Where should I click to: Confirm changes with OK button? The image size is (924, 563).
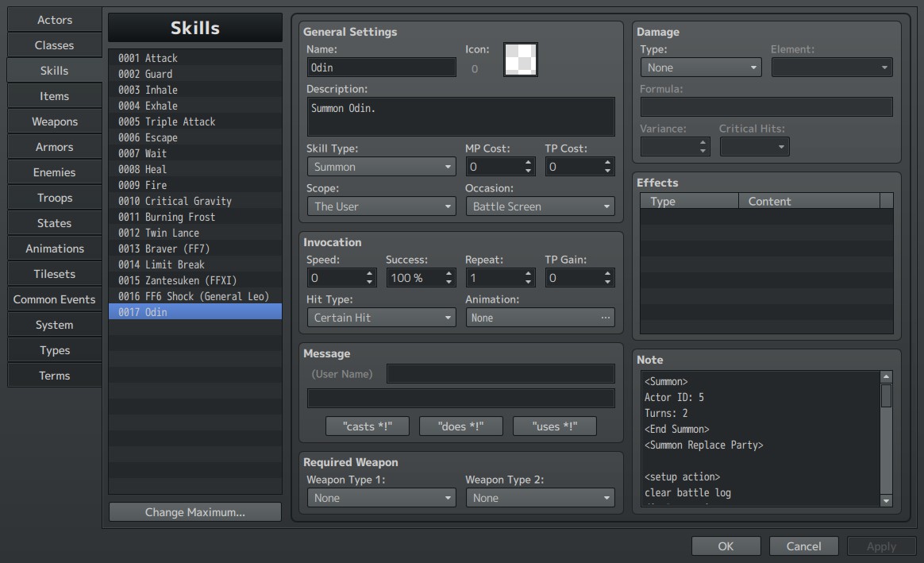pyautogui.click(x=726, y=546)
